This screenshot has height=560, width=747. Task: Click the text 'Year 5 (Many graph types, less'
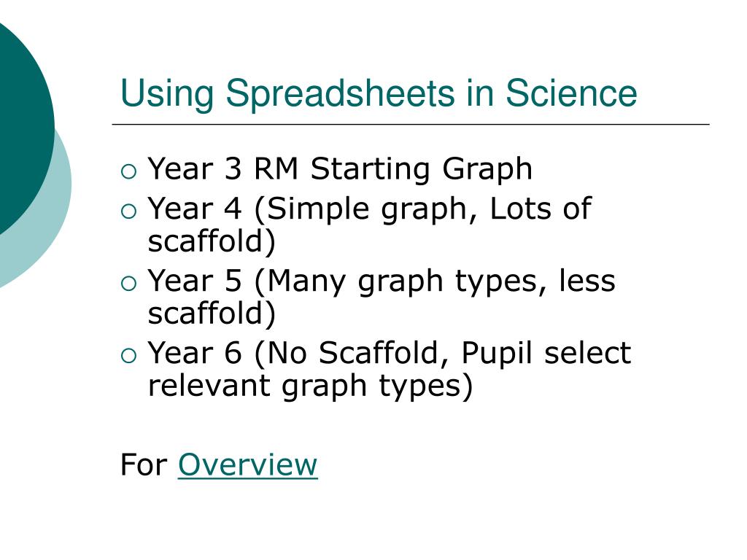[382, 281]
